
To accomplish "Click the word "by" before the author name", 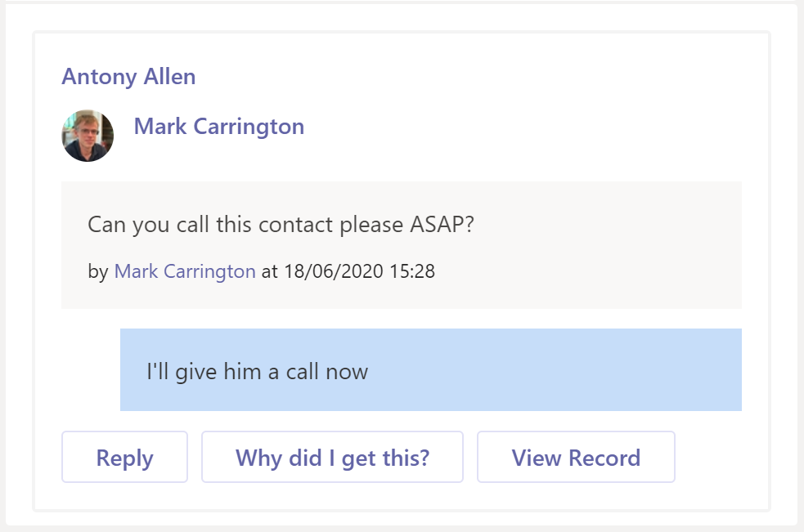I will click(98, 271).
